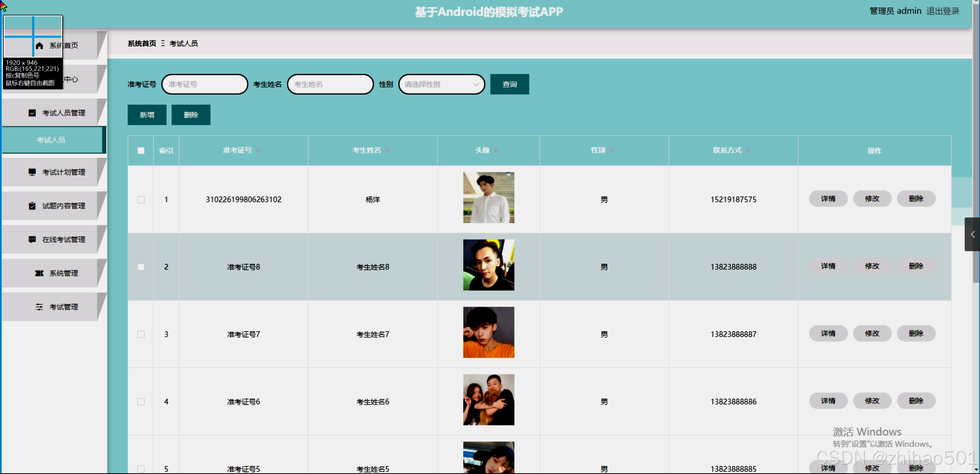Sort by 准考证号 column sort icon

pyautogui.click(x=258, y=150)
